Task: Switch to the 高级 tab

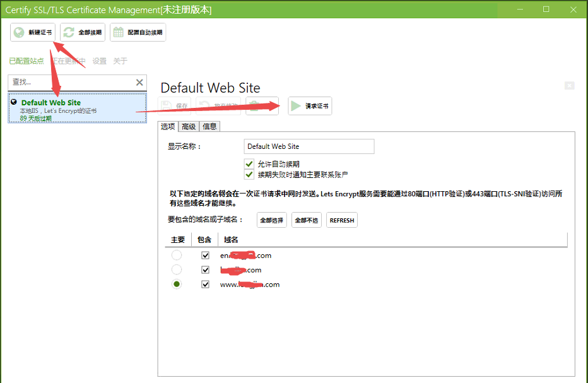Action: pos(189,126)
